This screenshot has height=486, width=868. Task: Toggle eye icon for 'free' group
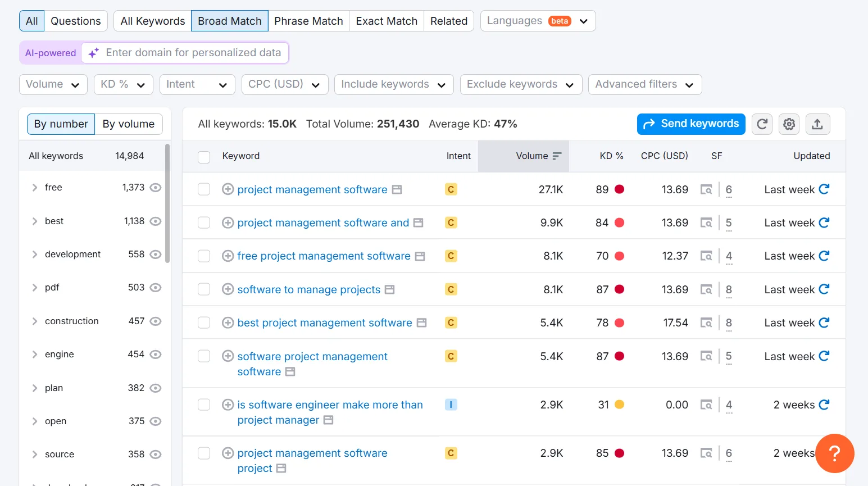(156, 188)
